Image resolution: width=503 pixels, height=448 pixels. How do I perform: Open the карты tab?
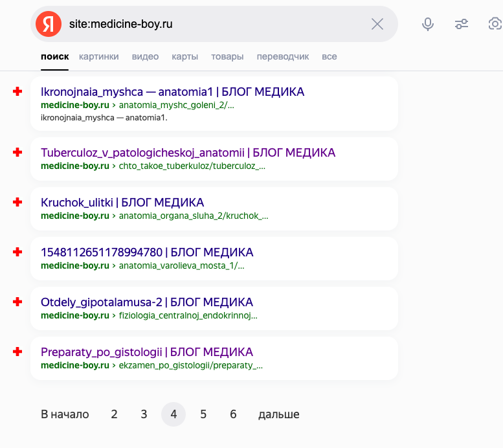pyautogui.click(x=184, y=56)
